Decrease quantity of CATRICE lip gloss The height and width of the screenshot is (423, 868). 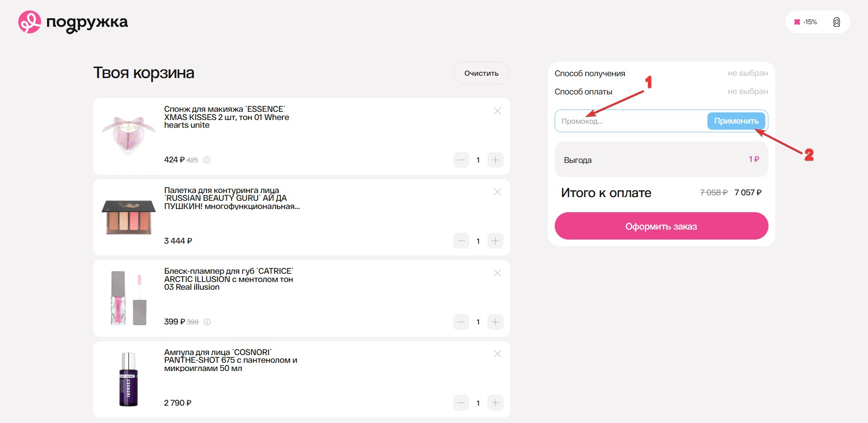[461, 322]
